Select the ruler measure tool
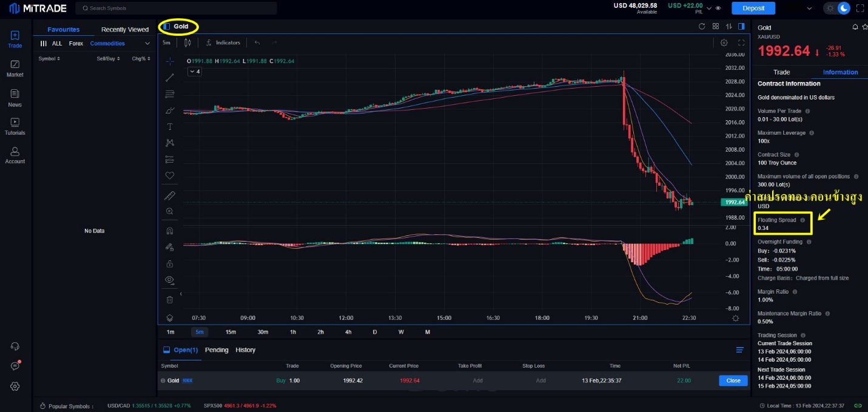This screenshot has height=412, width=868. click(170, 196)
